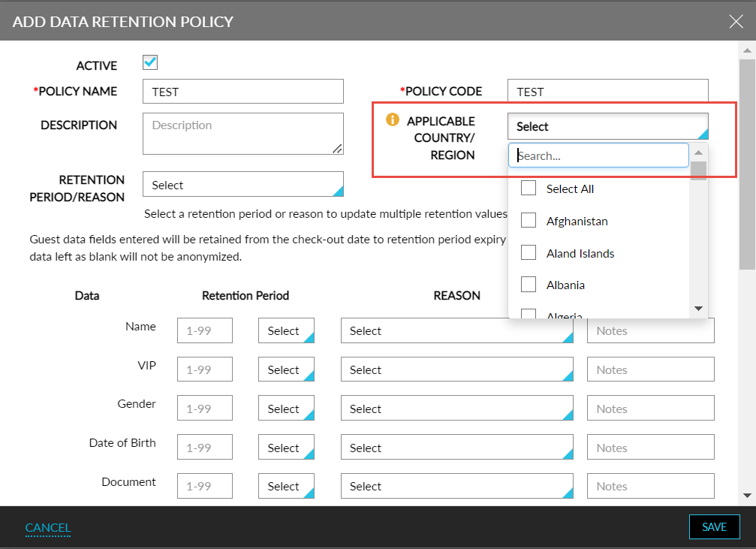Click the scroll-down arrow in the country list
Screen dimensions: 756x549
[698, 308]
